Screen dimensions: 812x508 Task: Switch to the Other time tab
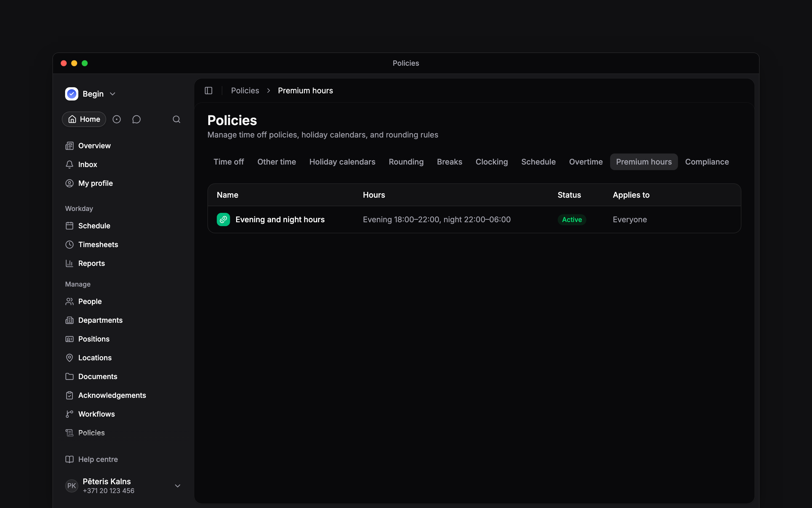(277, 162)
